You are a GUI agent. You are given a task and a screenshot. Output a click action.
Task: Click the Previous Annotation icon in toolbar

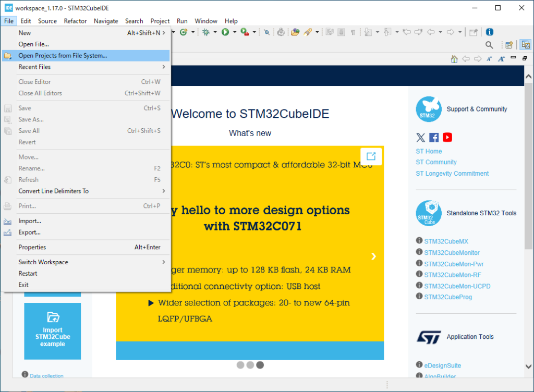tap(387, 32)
